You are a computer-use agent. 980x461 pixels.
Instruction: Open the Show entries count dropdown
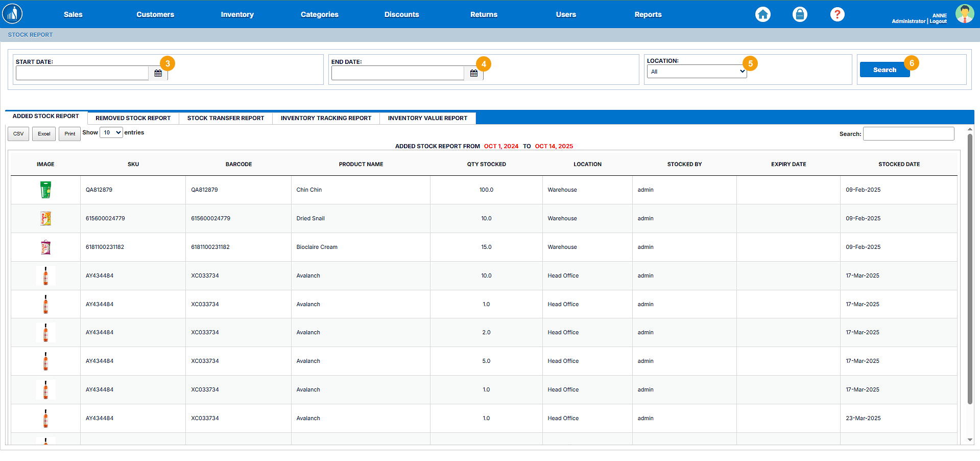[111, 133]
